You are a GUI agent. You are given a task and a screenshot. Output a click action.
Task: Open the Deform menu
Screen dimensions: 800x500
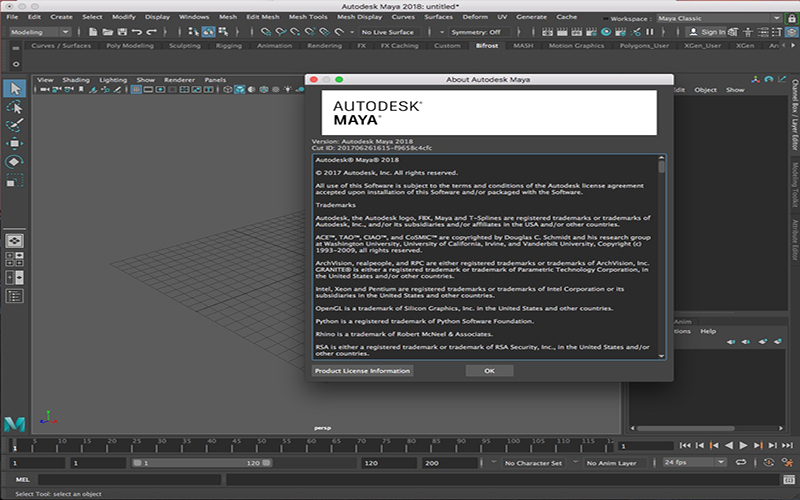coord(475,17)
